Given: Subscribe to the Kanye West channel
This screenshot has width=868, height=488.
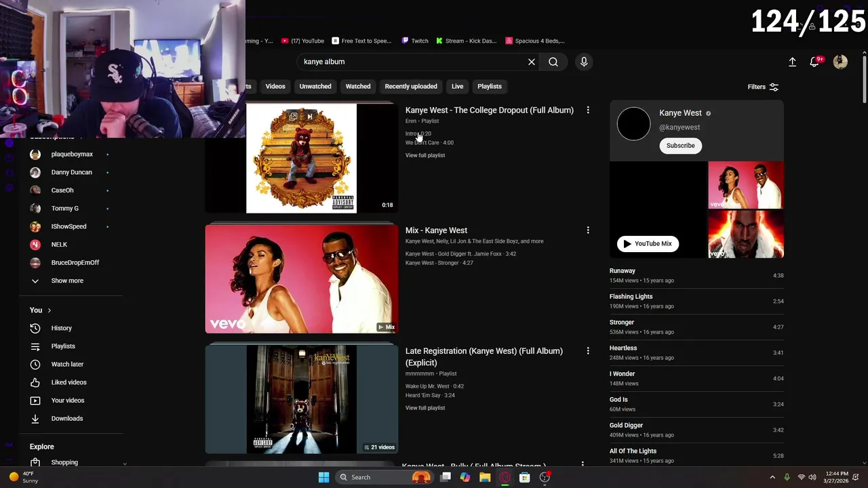Looking at the screenshot, I should (680, 146).
